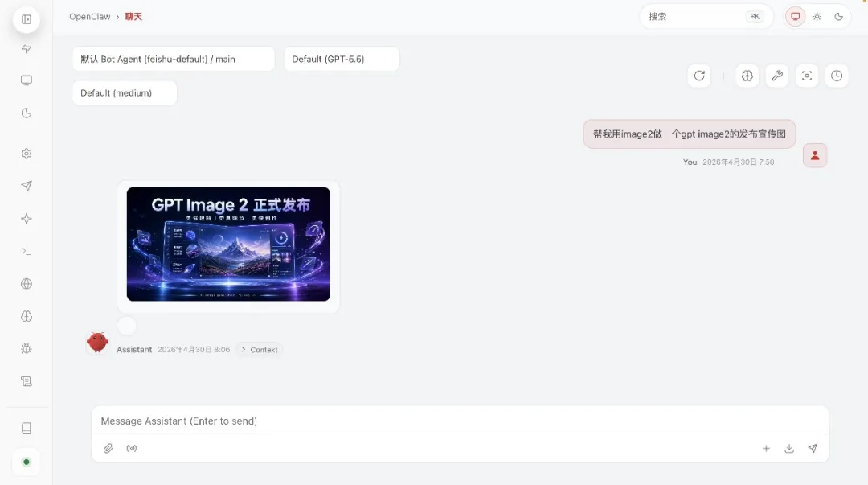
Task: Click the voice broadcast input icon
Action: click(x=131, y=449)
